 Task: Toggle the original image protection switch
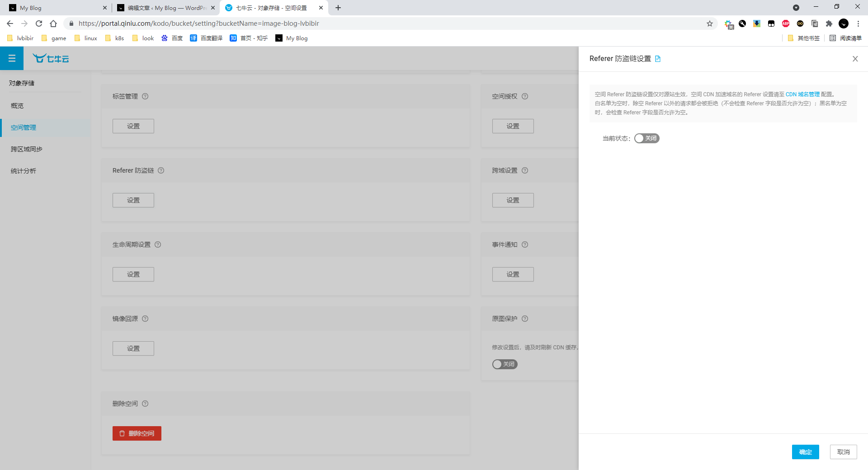click(x=505, y=364)
